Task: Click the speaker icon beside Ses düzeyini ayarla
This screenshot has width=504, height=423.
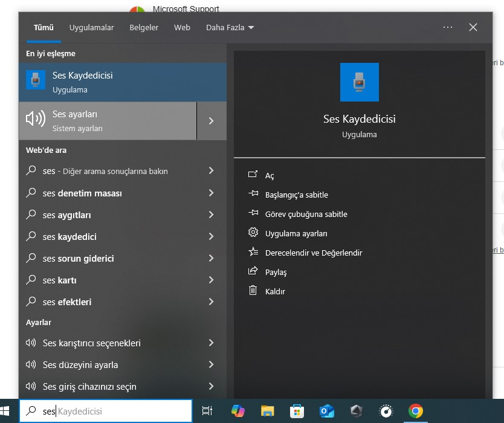Action: [31, 364]
